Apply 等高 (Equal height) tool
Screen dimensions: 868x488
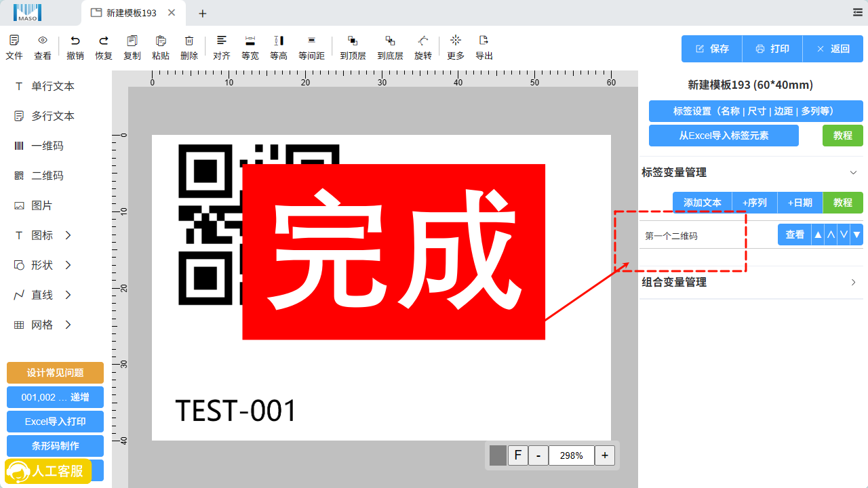click(x=279, y=47)
